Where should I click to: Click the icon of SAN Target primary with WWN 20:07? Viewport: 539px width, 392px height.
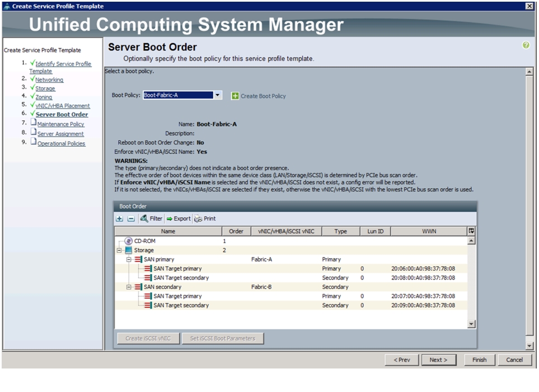point(148,296)
